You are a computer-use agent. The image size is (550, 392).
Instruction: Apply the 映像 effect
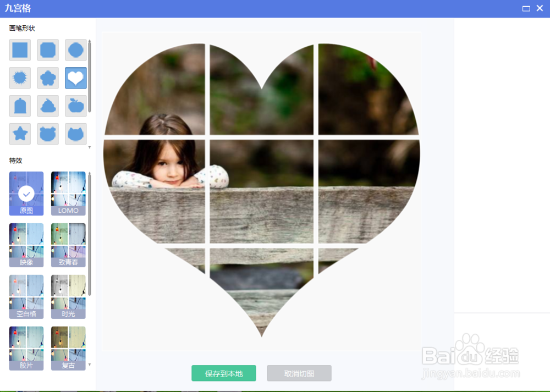[x=26, y=245]
